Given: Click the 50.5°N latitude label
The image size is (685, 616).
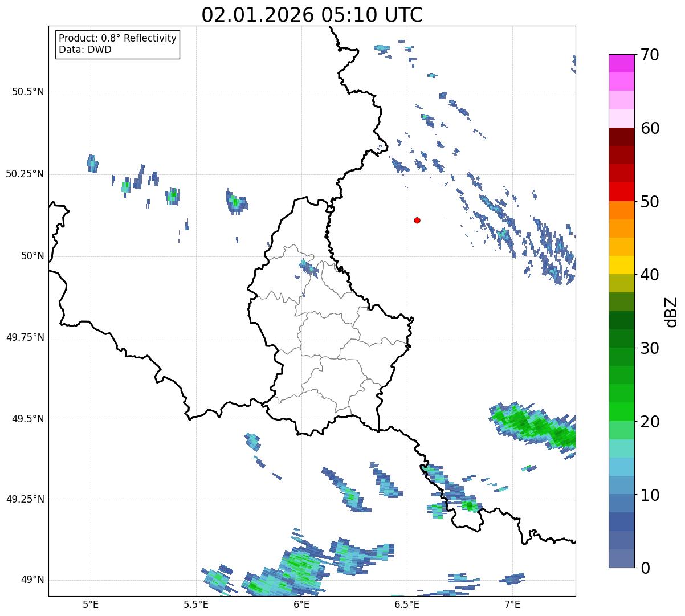Looking at the screenshot, I should coord(28,92).
